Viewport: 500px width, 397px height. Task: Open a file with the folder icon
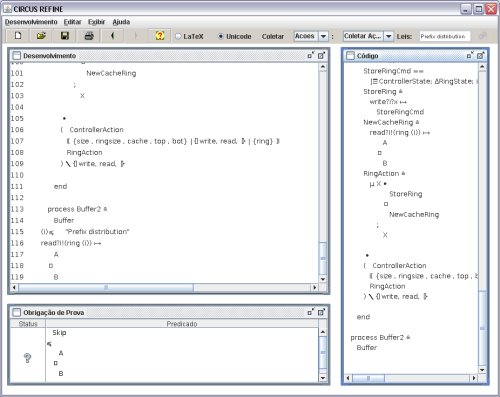41,36
